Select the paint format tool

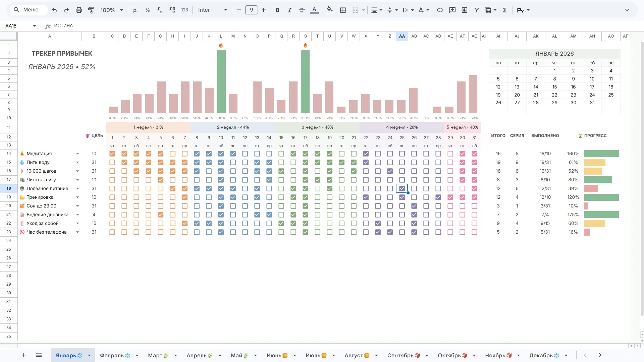tap(91, 10)
